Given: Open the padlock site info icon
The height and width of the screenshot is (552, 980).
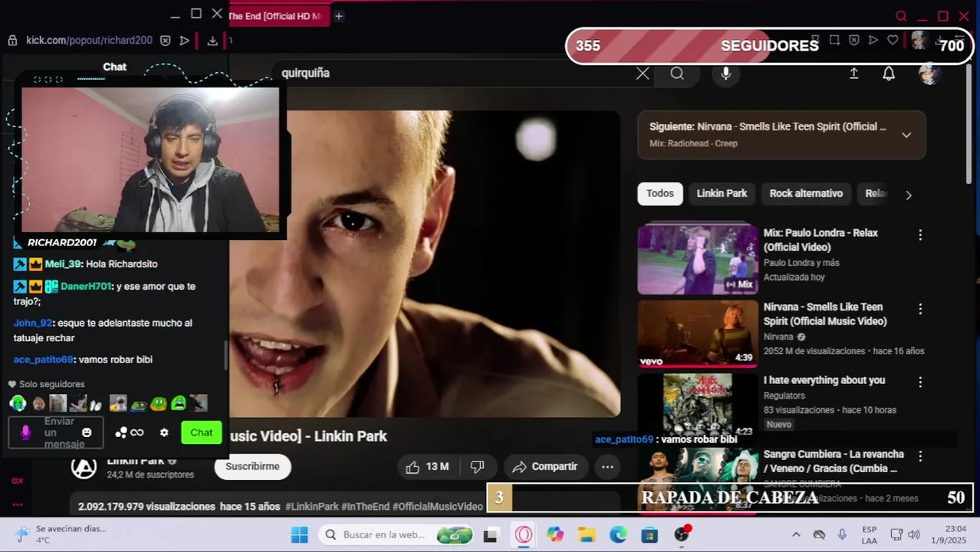Looking at the screenshot, I should 12,41.
